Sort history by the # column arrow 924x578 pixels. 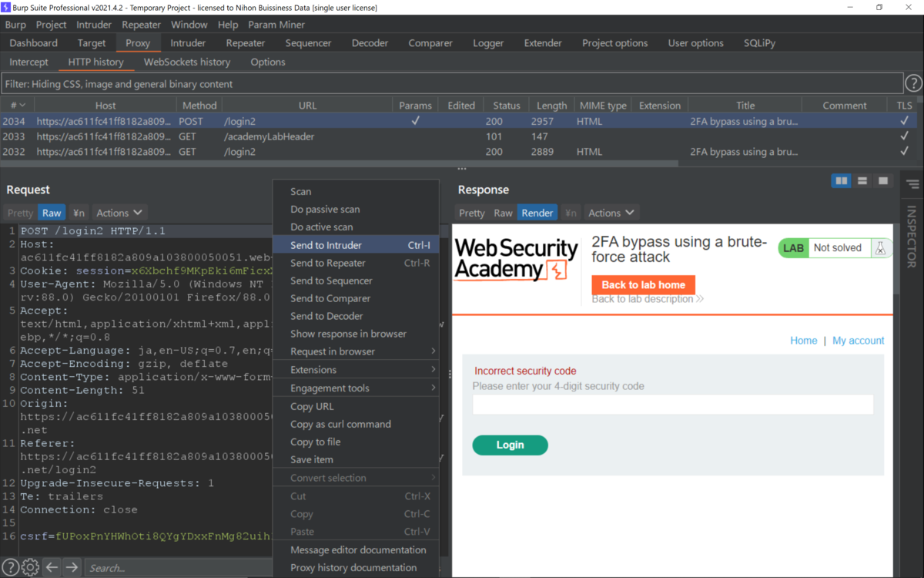click(22, 106)
